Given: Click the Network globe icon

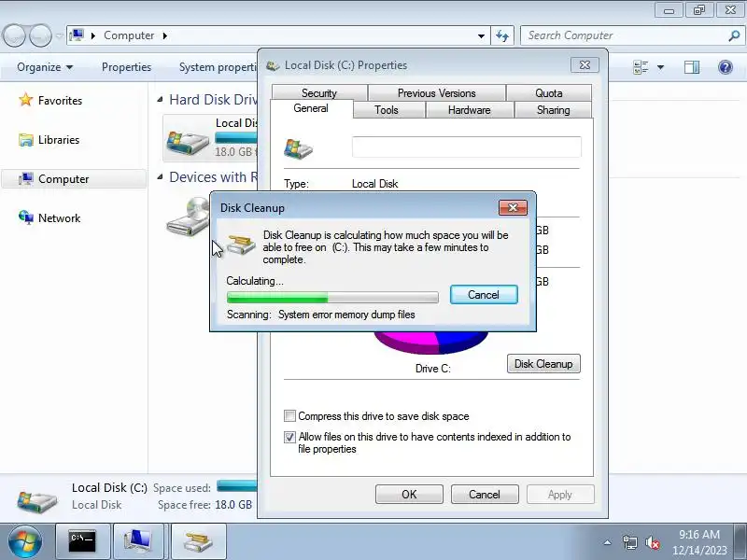Looking at the screenshot, I should (x=26, y=217).
